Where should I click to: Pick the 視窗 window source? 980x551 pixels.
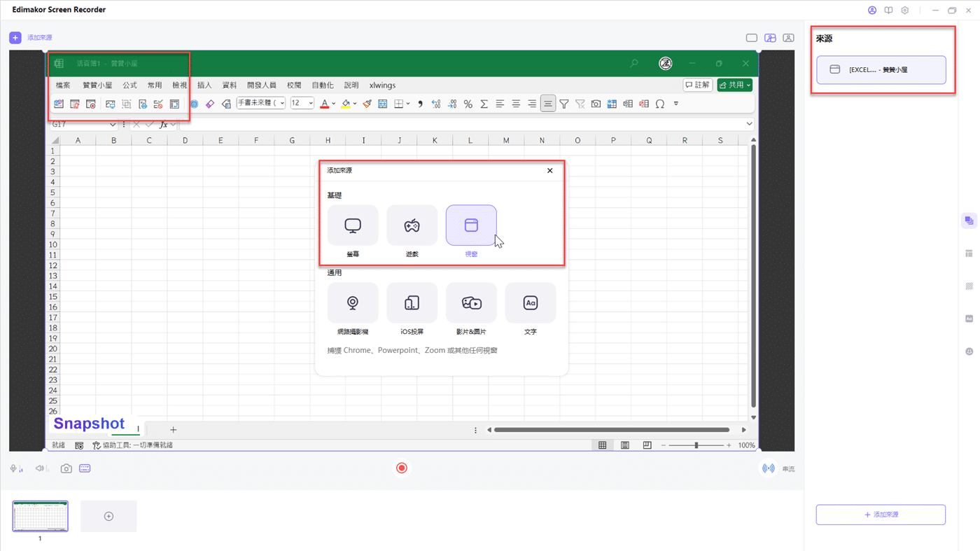pos(471,225)
